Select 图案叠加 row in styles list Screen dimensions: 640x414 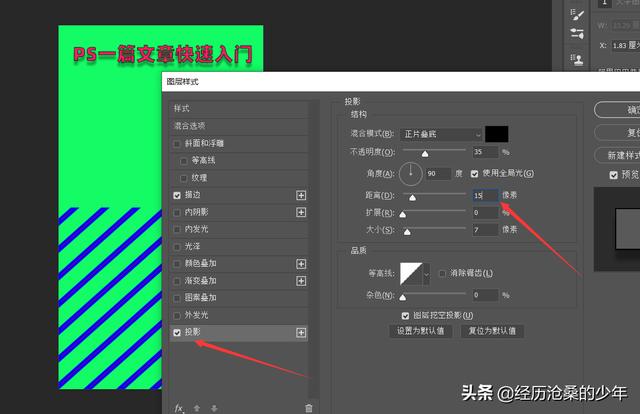239,298
